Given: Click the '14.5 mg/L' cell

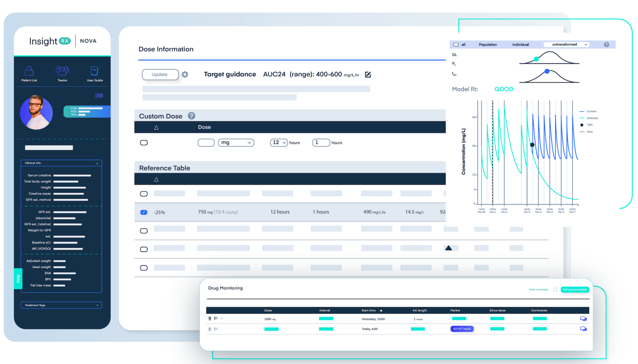Looking at the screenshot, I should (415, 212).
